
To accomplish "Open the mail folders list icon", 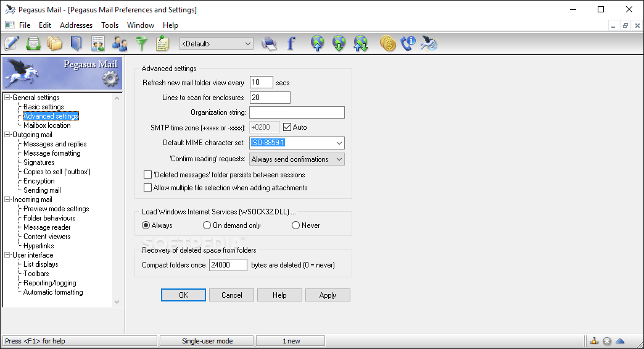I will [x=55, y=43].
